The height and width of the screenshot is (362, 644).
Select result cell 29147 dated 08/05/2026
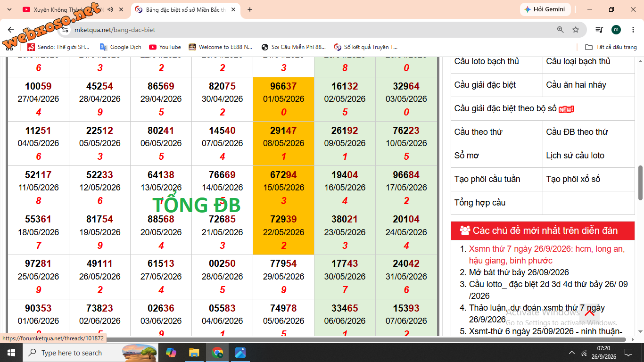(283, 143)
